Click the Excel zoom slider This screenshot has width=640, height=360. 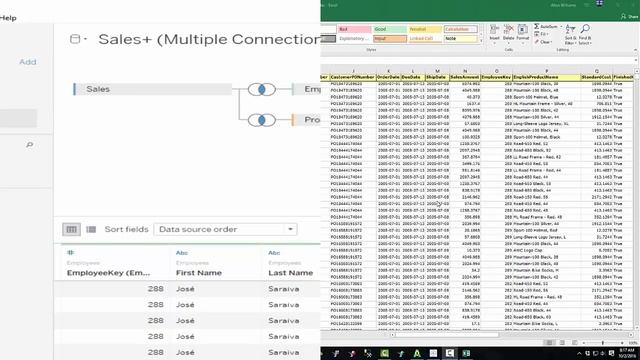click(x=603, y=343)
